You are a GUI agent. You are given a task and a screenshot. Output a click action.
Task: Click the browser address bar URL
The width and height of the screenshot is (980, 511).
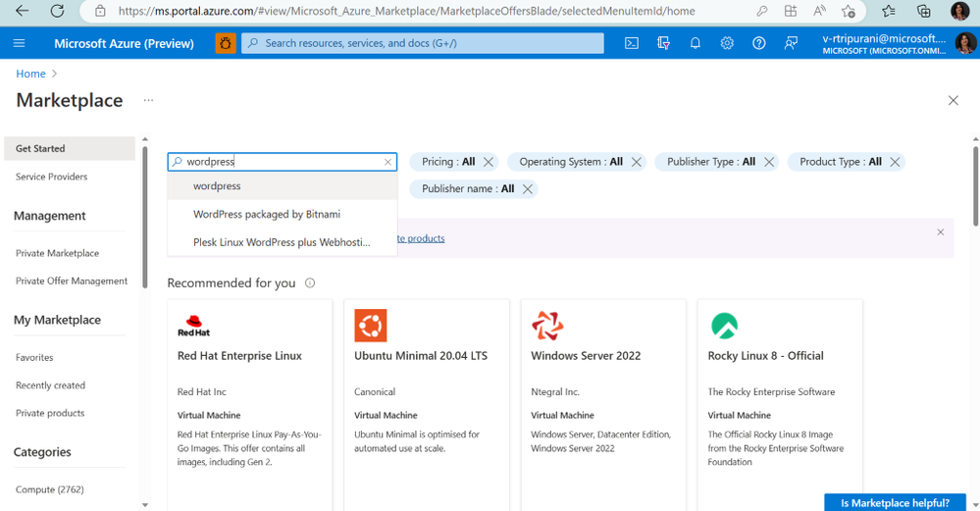pyautogui.click(x=406, y=11)
